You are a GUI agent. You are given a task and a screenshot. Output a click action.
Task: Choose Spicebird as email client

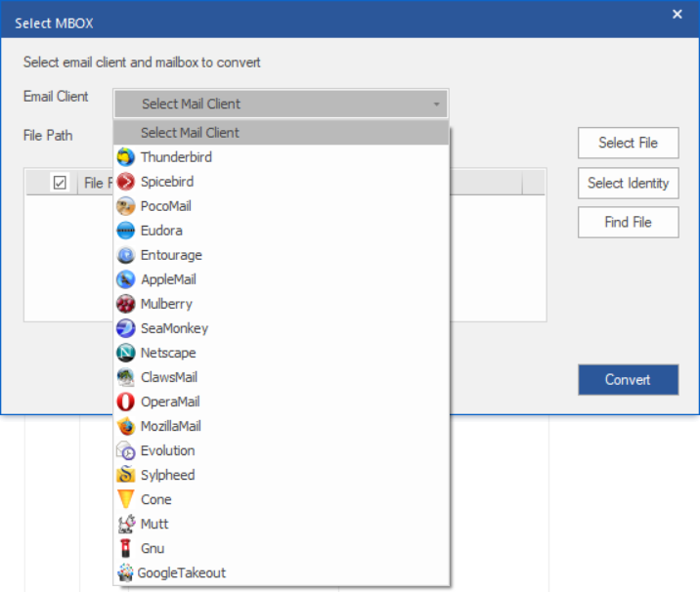coord(282,182)
